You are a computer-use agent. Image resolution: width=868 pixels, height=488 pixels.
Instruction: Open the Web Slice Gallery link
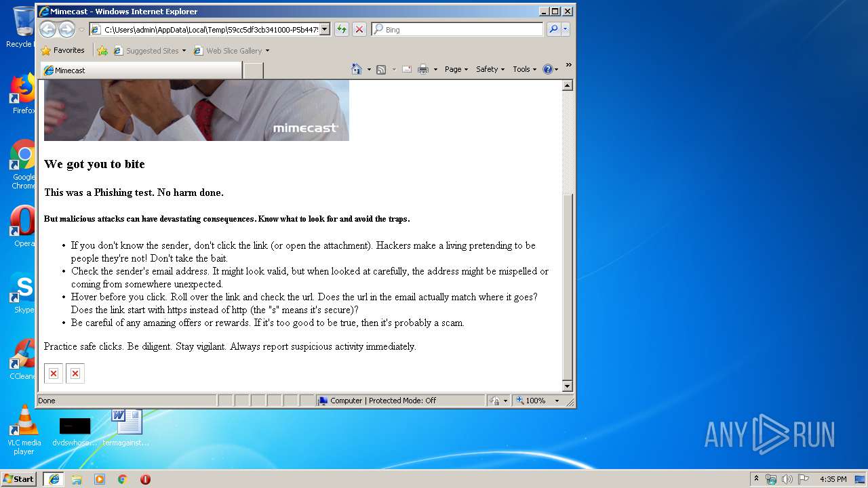(232, 50)
